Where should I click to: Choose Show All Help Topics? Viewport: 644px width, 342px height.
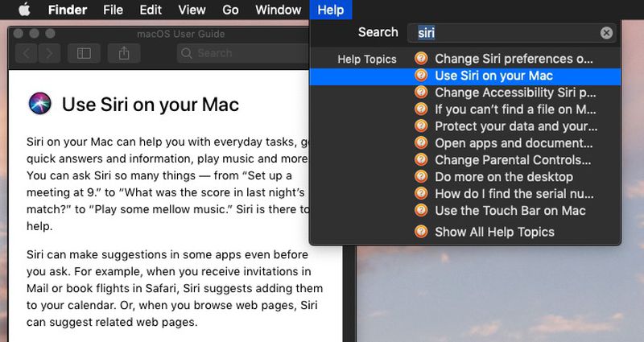coord(465,232)
